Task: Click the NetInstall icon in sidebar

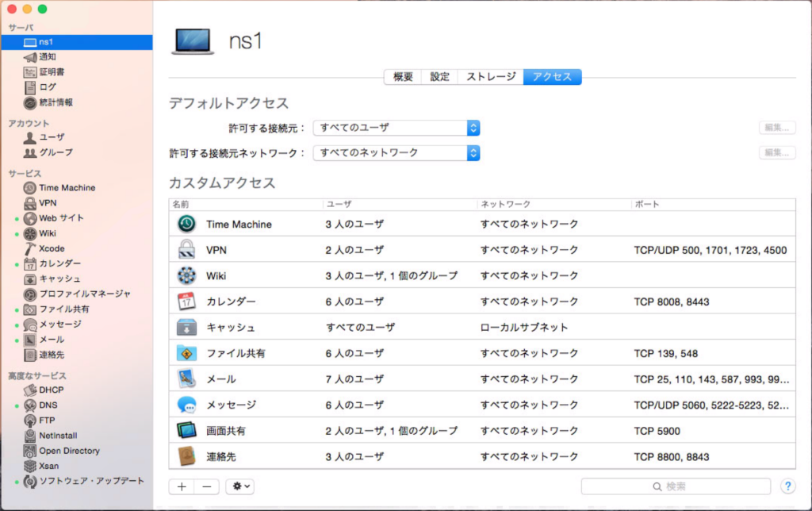Action: (x=30, y=436)
